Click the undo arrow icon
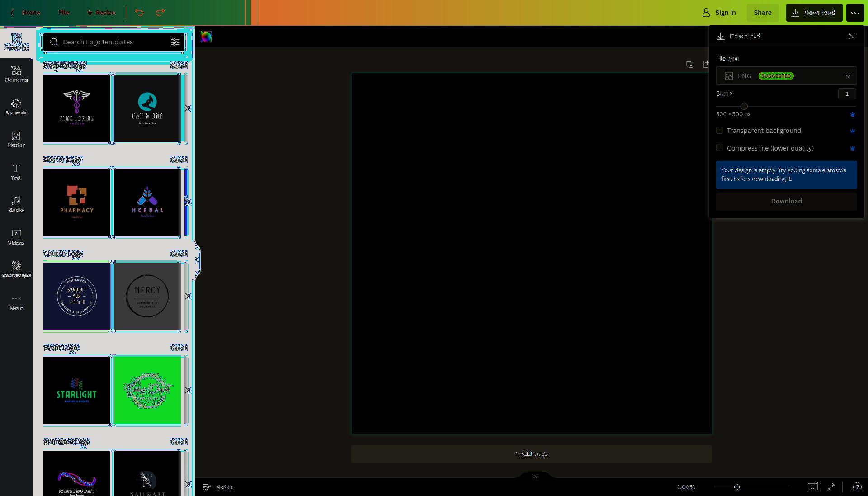This screenshot has width=868, height=496. [139, 13]
